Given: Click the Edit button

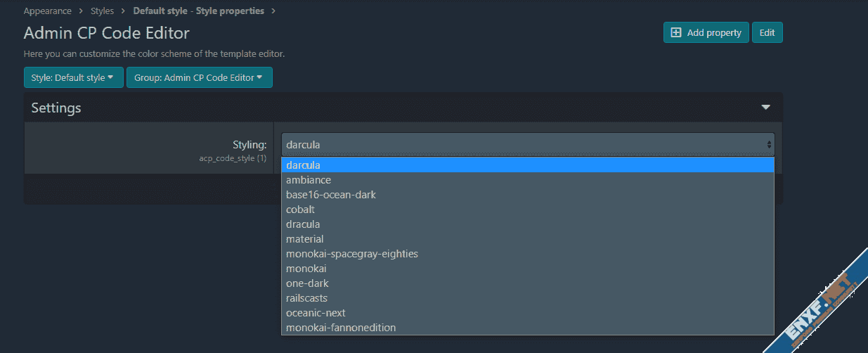Looking at the screenshot, I should coord(767,32).
